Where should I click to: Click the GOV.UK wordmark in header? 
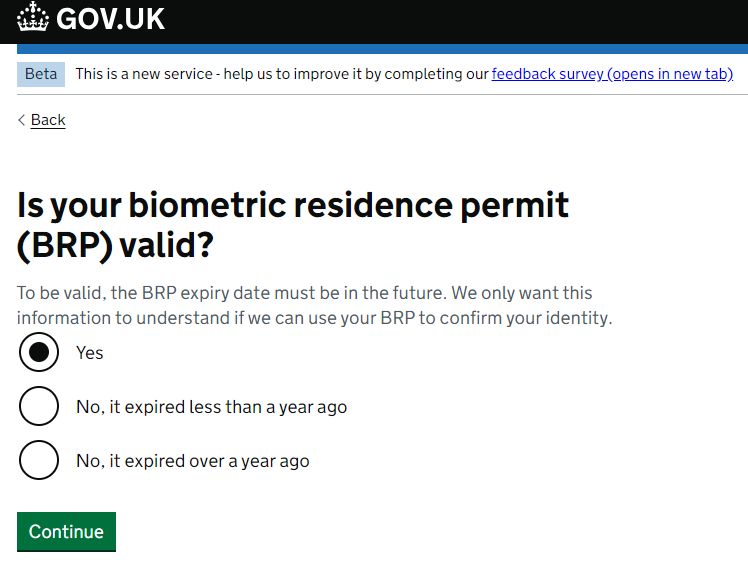[110, 19]
